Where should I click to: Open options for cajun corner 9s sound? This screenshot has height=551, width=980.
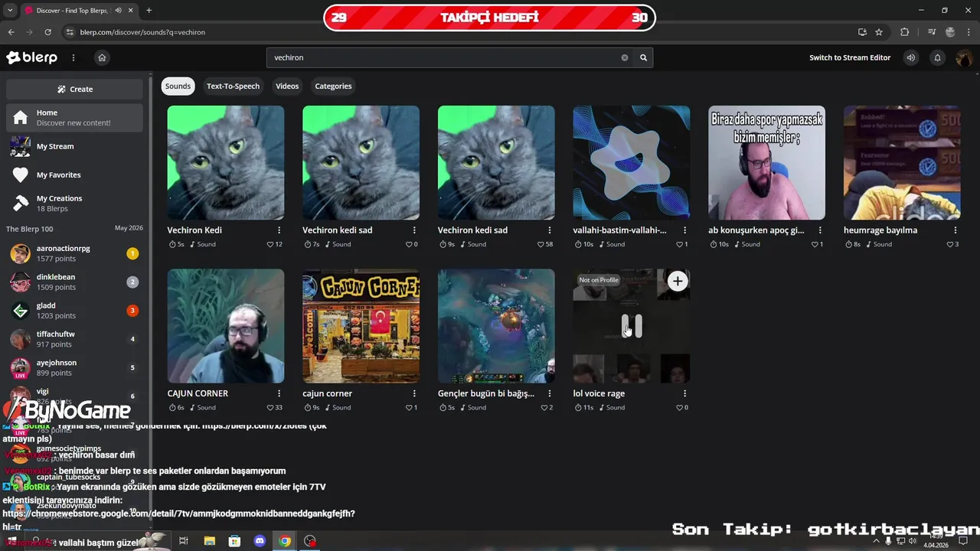414,393
